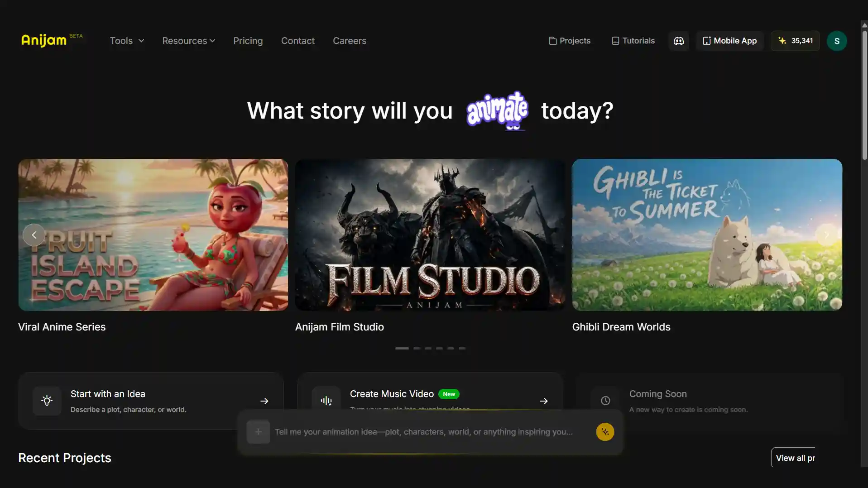Click the lightbulb idea icon
This screenshot has width=868, height=488.
[47, 401]
